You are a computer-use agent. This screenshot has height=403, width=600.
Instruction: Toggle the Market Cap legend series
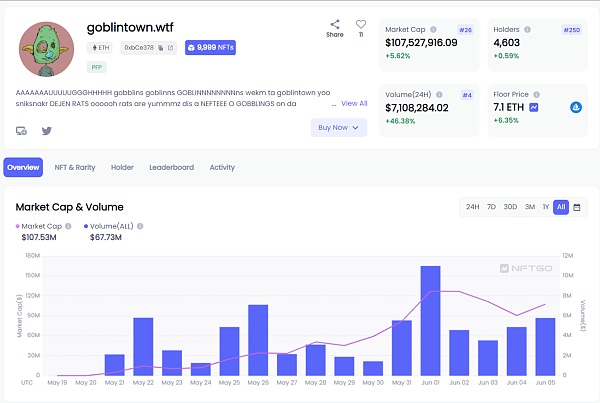[39, 226]
